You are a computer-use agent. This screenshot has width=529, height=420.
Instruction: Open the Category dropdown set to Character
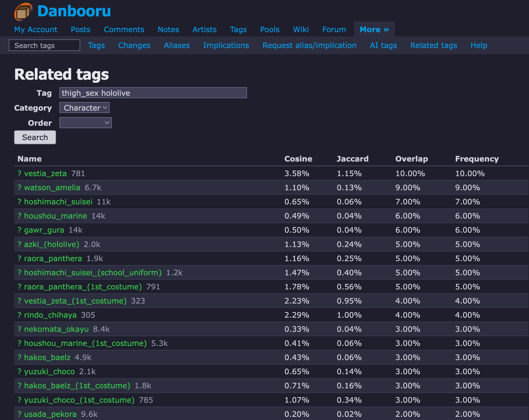(85, 108)
